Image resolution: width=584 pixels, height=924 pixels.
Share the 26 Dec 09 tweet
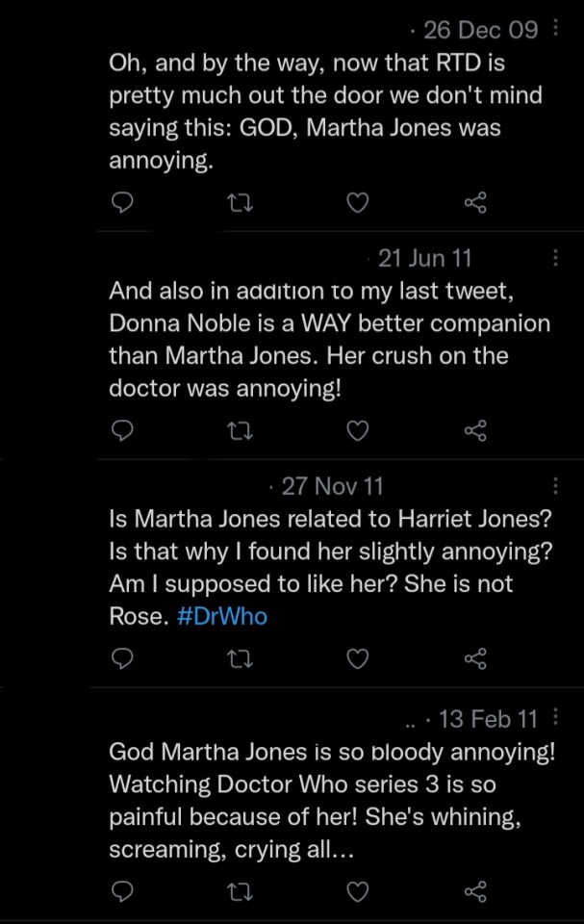(475, 202)
